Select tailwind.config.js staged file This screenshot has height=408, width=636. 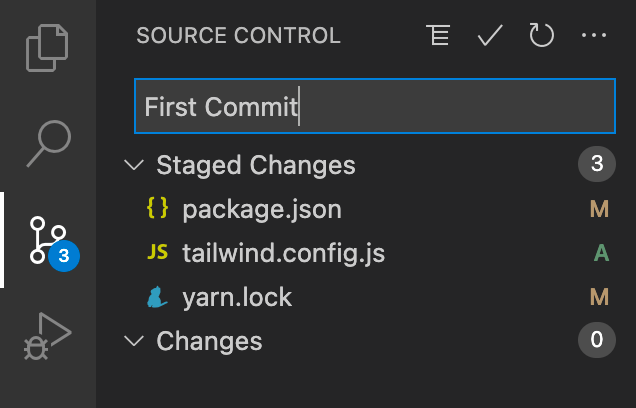click(284, 253)
